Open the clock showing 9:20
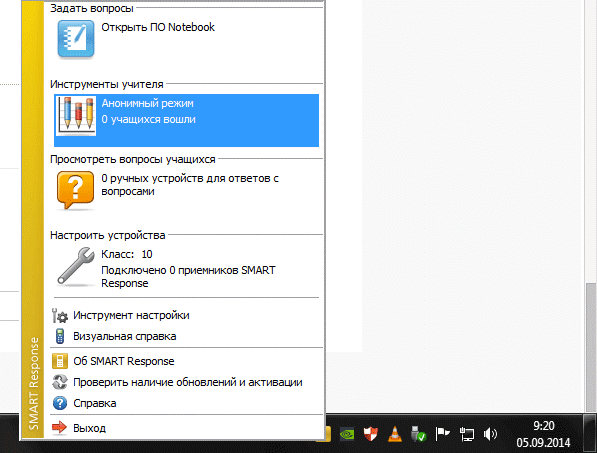The height and width of the screenshot is (453, 597). 543,434
